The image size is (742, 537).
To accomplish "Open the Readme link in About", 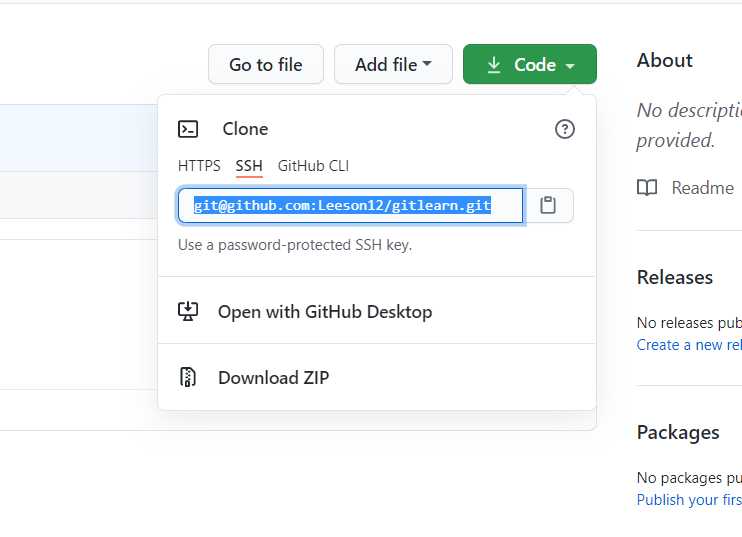I will [703, 188].
